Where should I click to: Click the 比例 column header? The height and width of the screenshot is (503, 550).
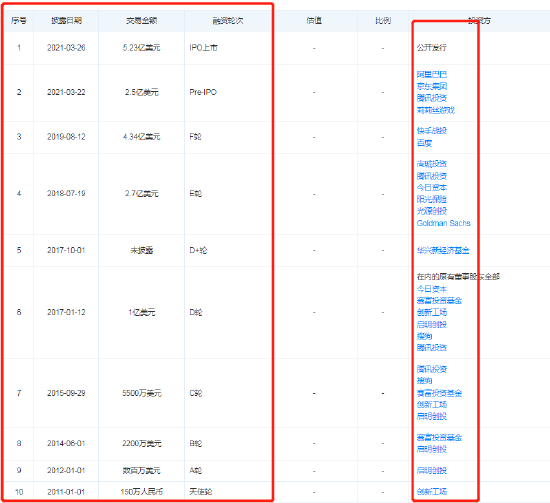[x=383, y=21]
